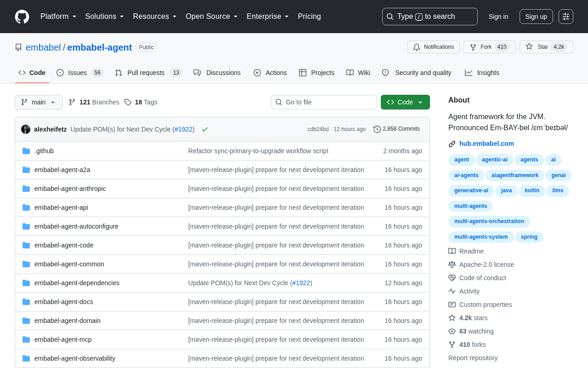Fork the repository with the Fork button
588x368 pixels.
pyautogui.click(x=490, y=47)
